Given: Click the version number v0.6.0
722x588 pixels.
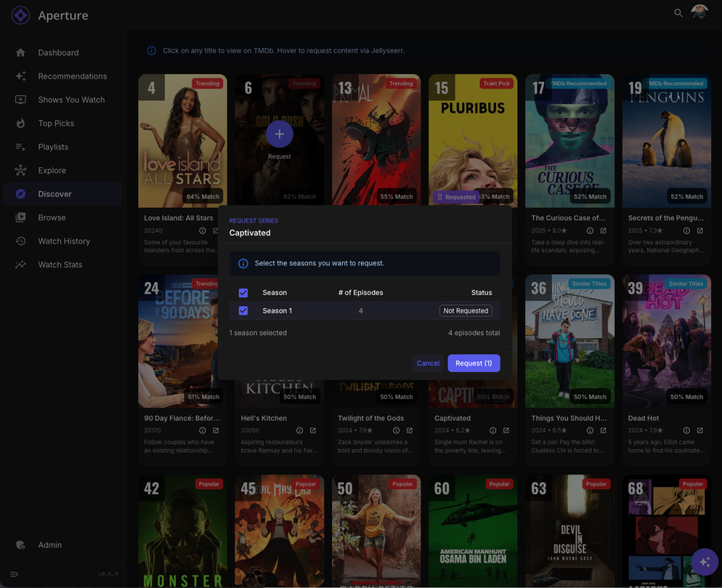Looking at the screenshot, I should (x=108, y=574).
